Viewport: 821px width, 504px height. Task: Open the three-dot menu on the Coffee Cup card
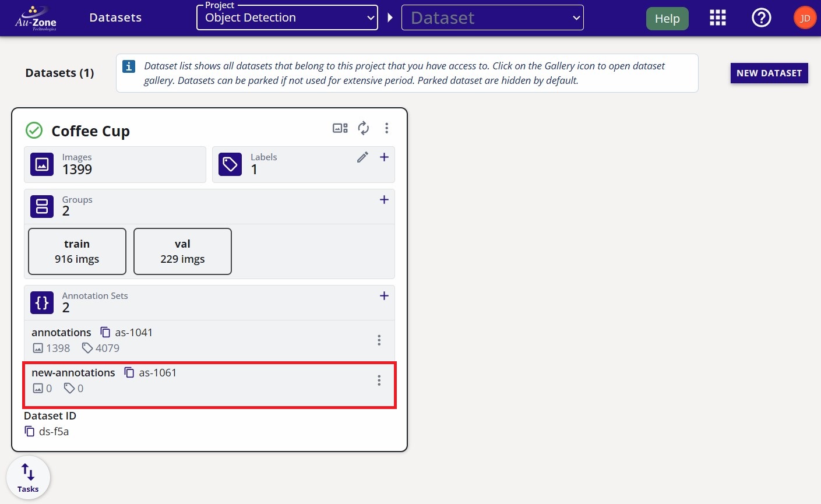[386, 128]
